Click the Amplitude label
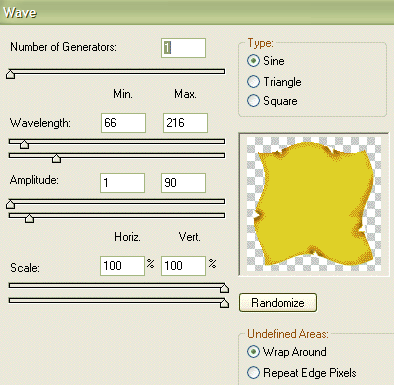The height and width of the screenshot is (385, 394). tap(34, 180)
